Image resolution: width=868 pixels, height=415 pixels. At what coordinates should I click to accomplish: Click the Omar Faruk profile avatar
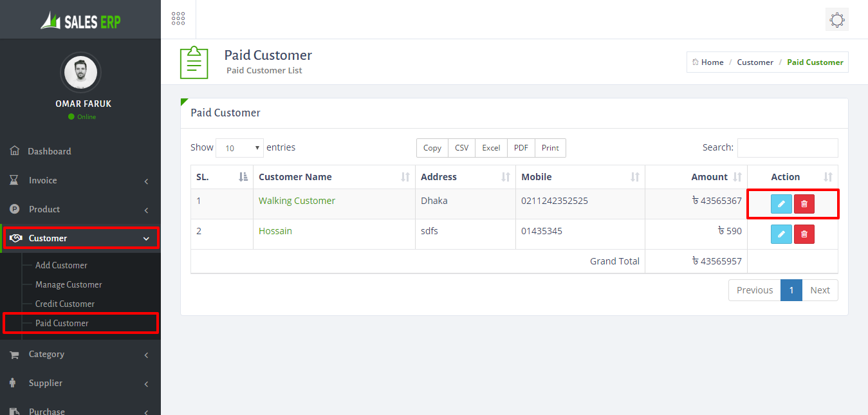tap(80, 73)
